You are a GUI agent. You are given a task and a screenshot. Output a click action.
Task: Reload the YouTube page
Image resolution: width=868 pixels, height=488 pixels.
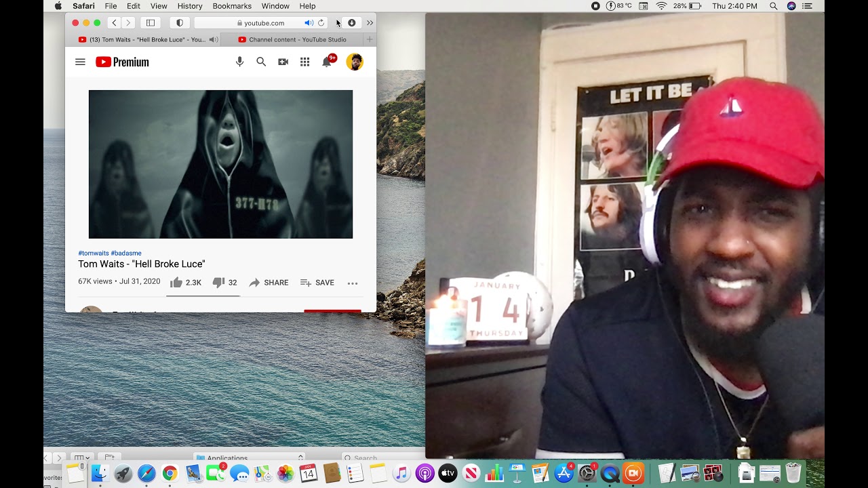(x=321, y=23)
